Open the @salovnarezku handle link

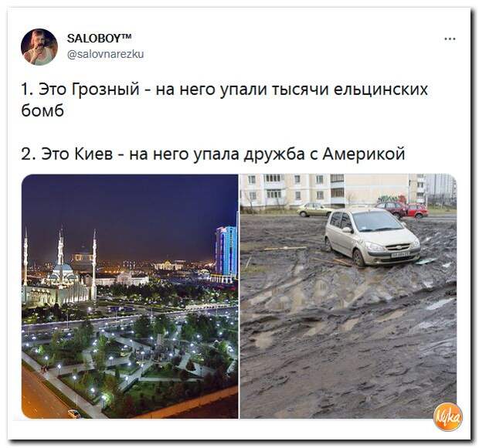tap(105, 54)
